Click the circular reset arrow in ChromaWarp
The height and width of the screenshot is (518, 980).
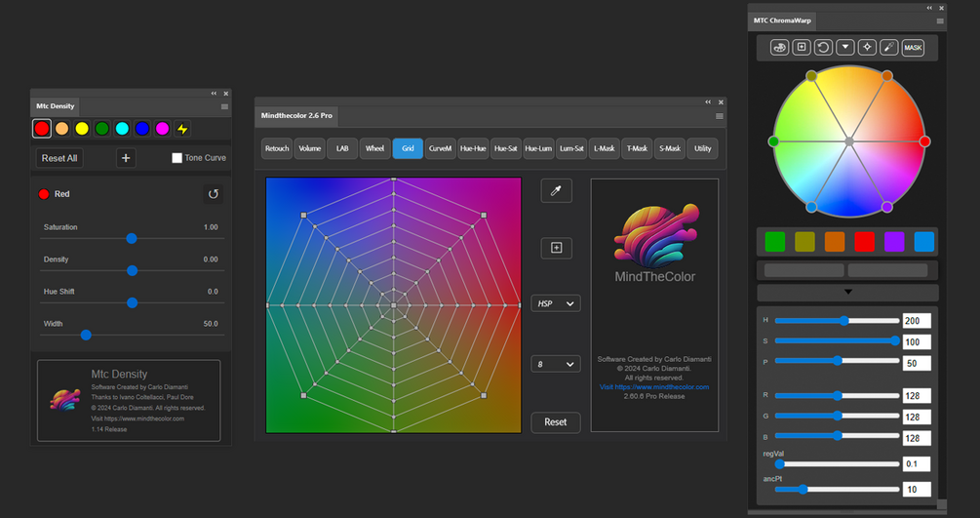(823, 48)
